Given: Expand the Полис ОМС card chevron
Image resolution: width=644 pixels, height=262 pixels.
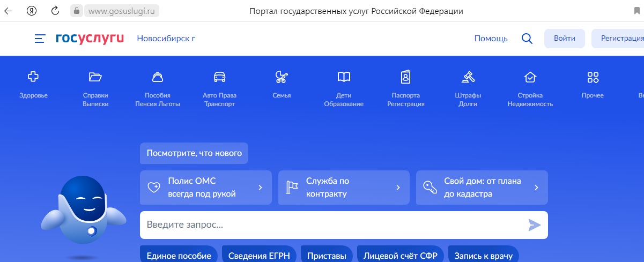Looking at the screenshot, I should (261, 188).
